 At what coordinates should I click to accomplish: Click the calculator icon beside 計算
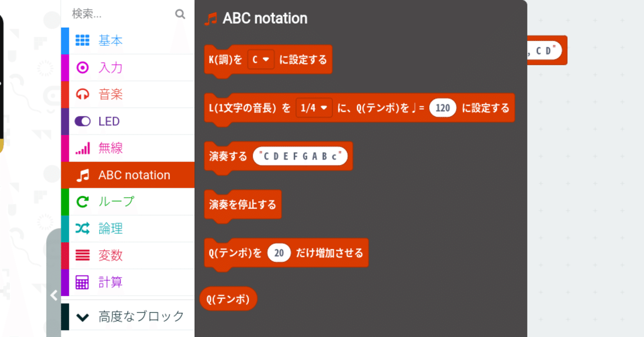pyautogui.click(x=83, y=282)
